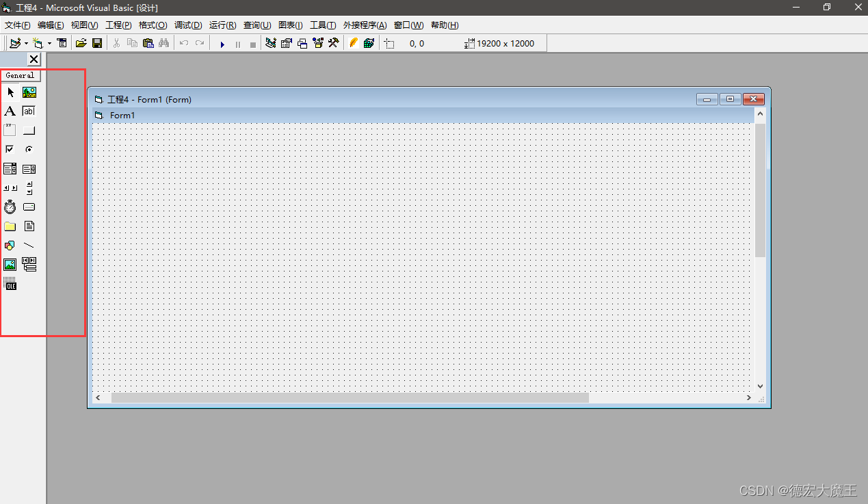Select the Frame control in the toolbox

[x=10, y=130]
